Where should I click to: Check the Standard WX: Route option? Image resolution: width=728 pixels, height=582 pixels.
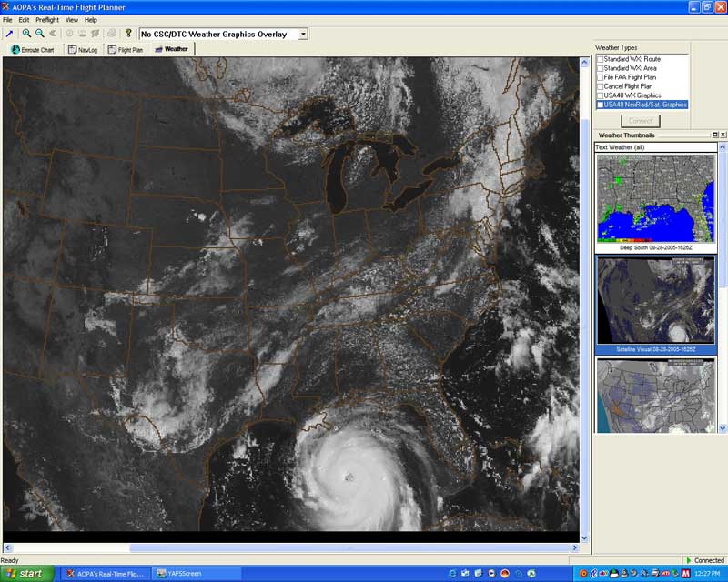tap(600, 59)
